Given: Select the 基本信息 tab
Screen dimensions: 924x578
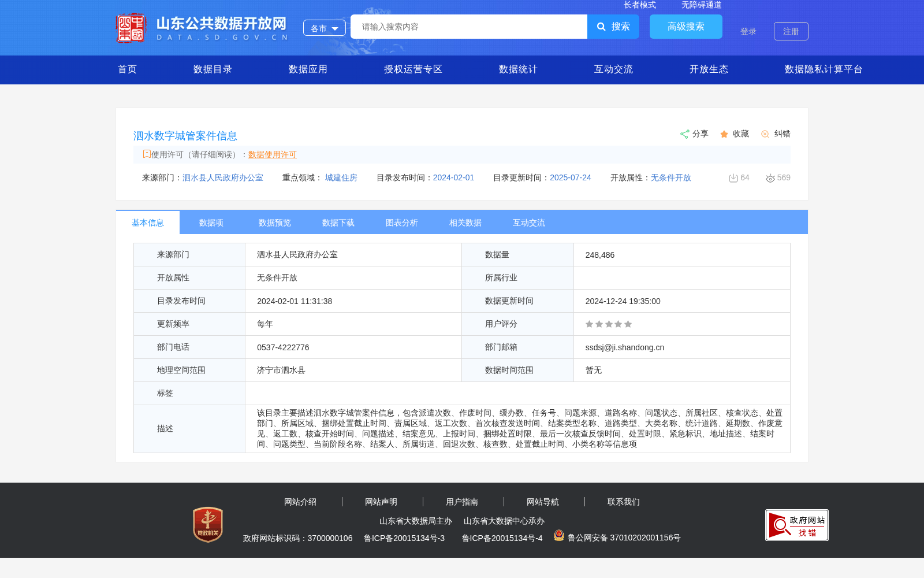Looking at the screenshot, I should 148,223.
